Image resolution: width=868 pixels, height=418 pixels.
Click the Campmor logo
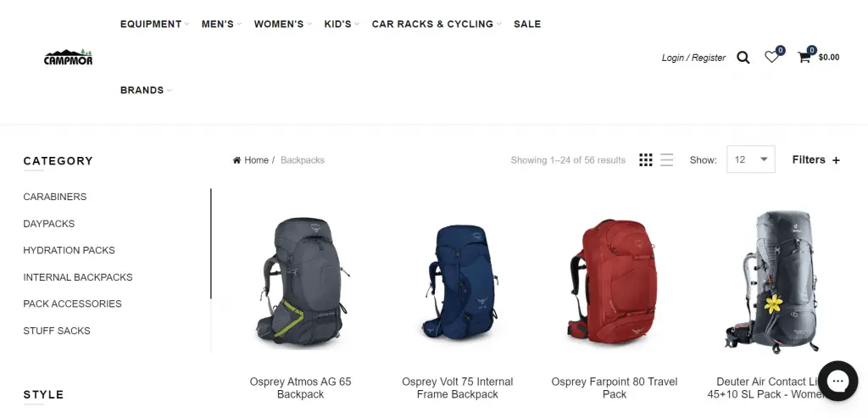point(68,57)
